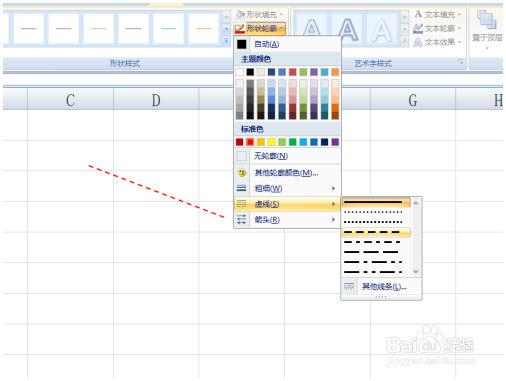Viewport: 506px width, 381px height.
Task: Select the 虚线 dashes menu item
Action: [x=287, y=204]
